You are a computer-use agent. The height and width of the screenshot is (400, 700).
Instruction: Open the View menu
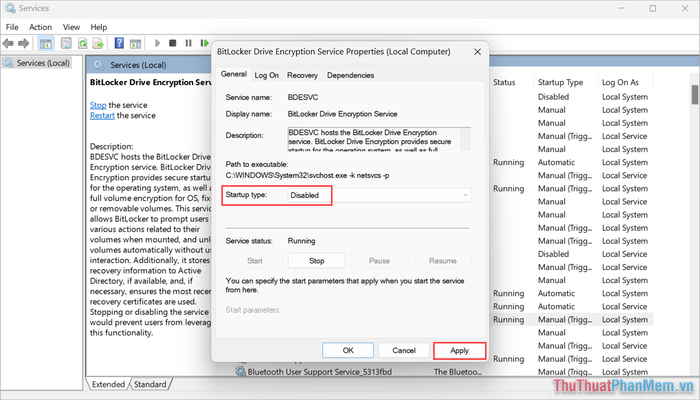71,27
